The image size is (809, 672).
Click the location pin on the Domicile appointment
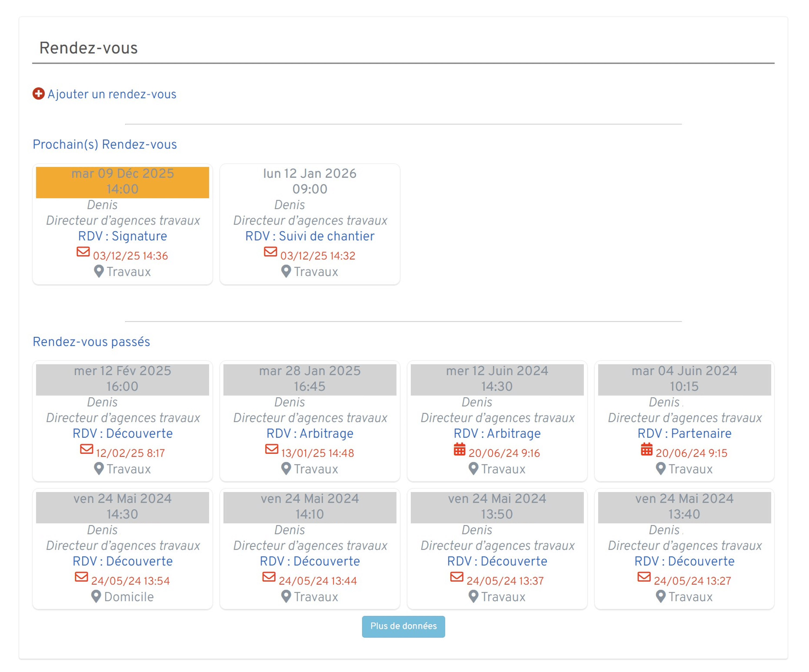pyautogui.click(x=96, y=596)
